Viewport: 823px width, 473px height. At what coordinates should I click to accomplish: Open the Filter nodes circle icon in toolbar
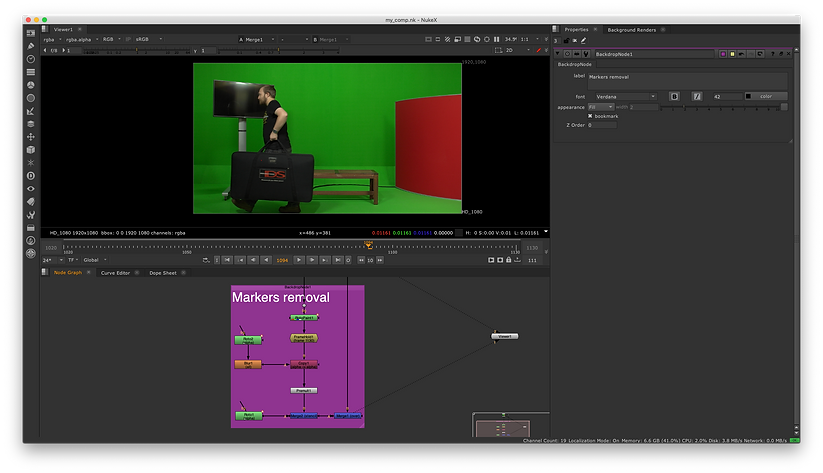pyautogui.click(x=31, y=98)
